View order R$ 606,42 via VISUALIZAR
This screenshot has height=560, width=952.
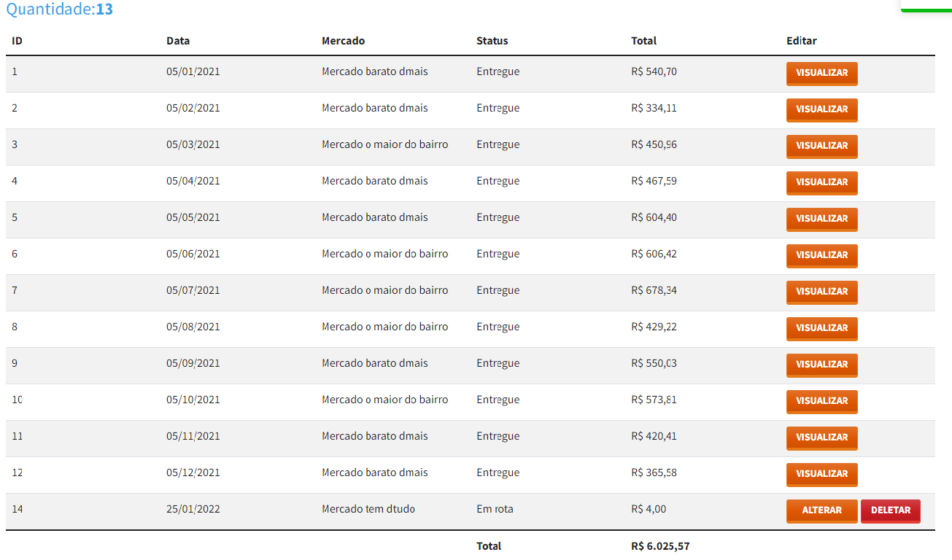tap(821, 256)
